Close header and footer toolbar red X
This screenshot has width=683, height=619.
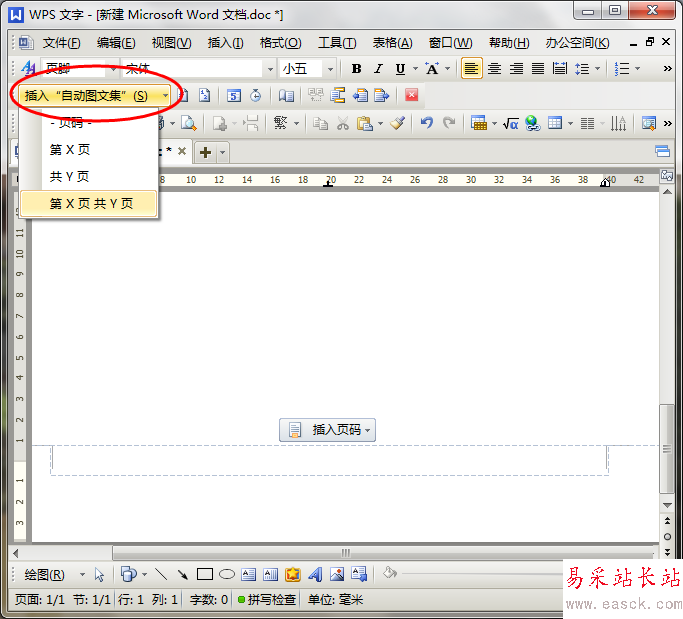[412, 95]
